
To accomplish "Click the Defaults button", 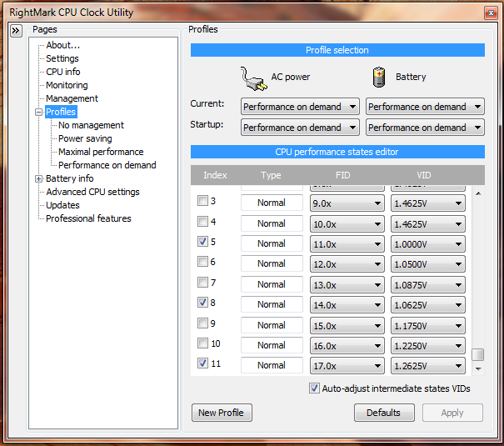I will [384, 413].
